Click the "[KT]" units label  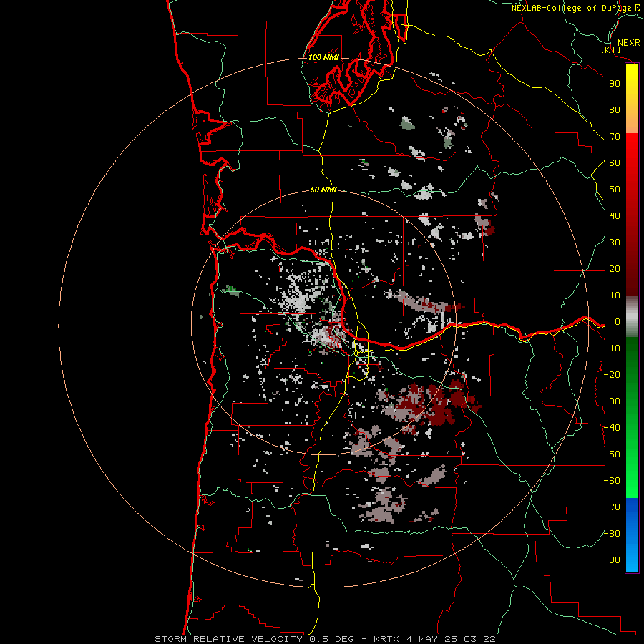pos(611,49)
